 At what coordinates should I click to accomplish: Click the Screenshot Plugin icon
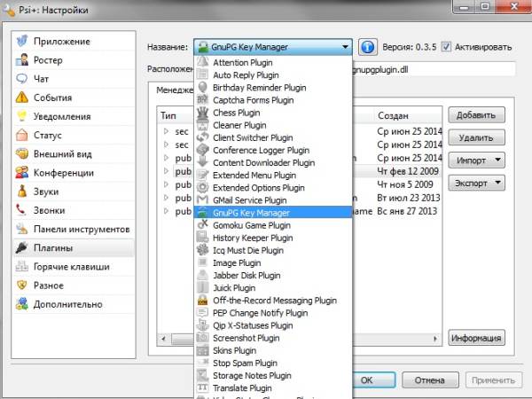pos(202,339)
